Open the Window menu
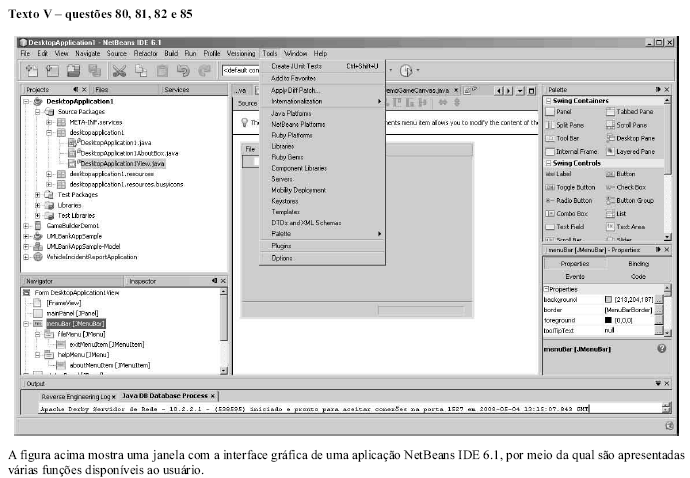690x478 pixels. coord(295,54)
